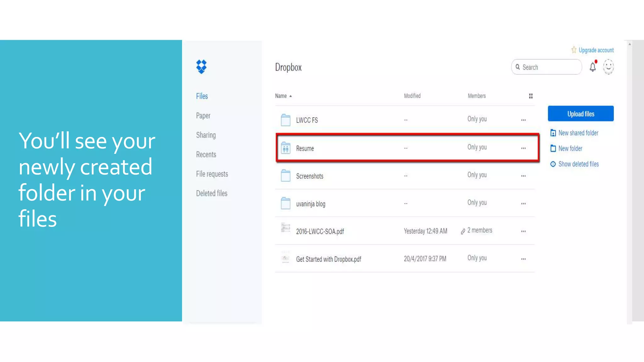Click the Dropbox page title

pos(288,67)
